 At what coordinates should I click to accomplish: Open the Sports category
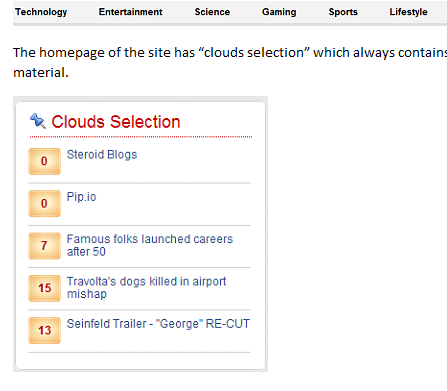(343, 12)
